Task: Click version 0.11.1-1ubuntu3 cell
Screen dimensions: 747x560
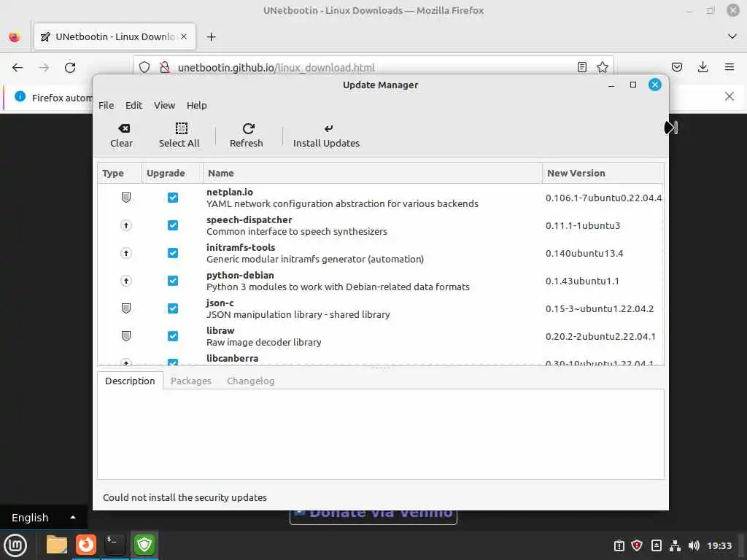Action: coord(583,226)
